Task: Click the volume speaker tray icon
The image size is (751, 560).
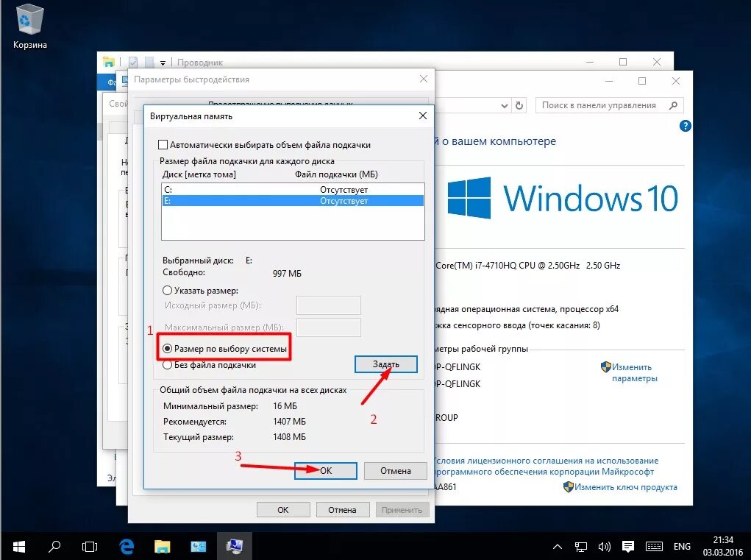Action: tap(604, 547)
